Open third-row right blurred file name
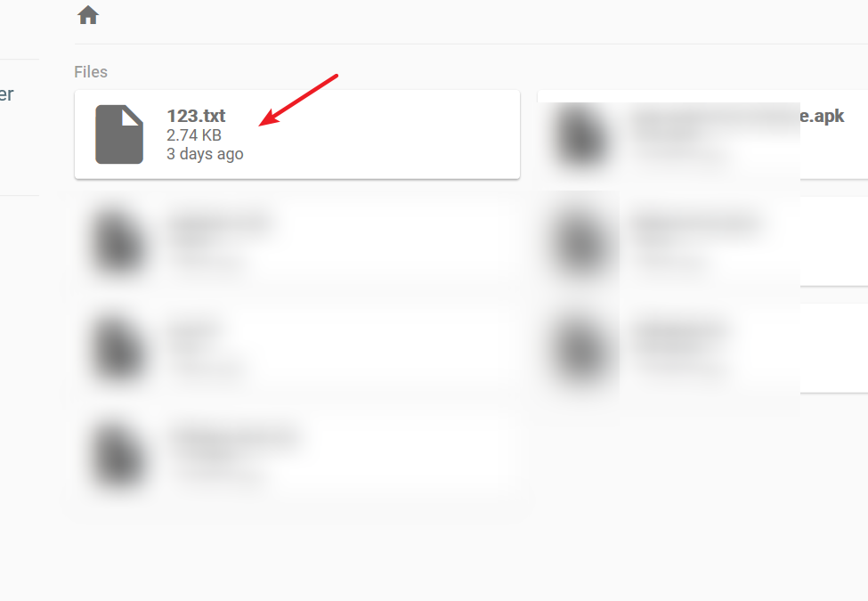The height and width of the screenshot is (601, 868). tap(681, 331)
